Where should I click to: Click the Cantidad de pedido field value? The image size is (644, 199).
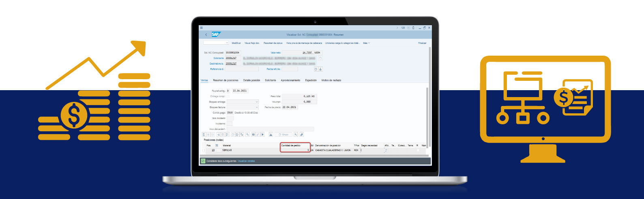point(295,150)
